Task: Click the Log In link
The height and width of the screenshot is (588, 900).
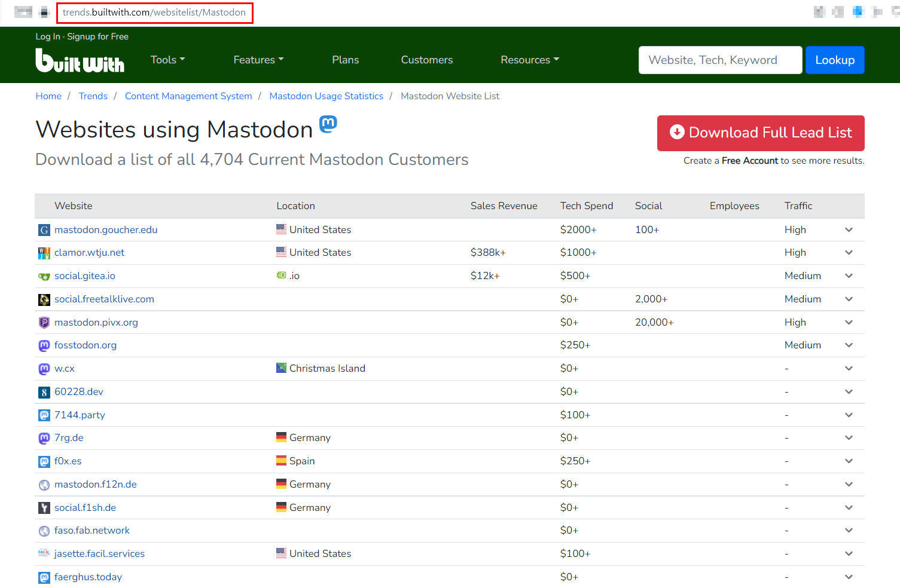Action: [x=48, y=36]
